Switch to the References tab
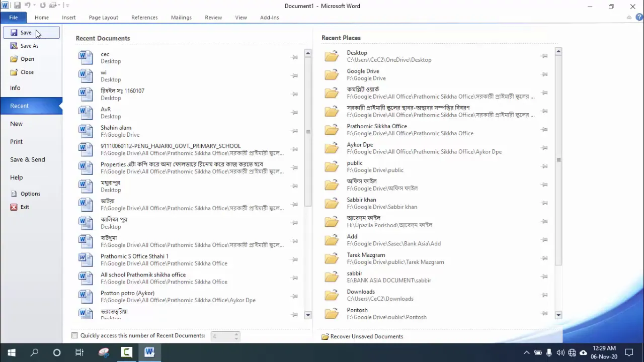 (144, 17)
